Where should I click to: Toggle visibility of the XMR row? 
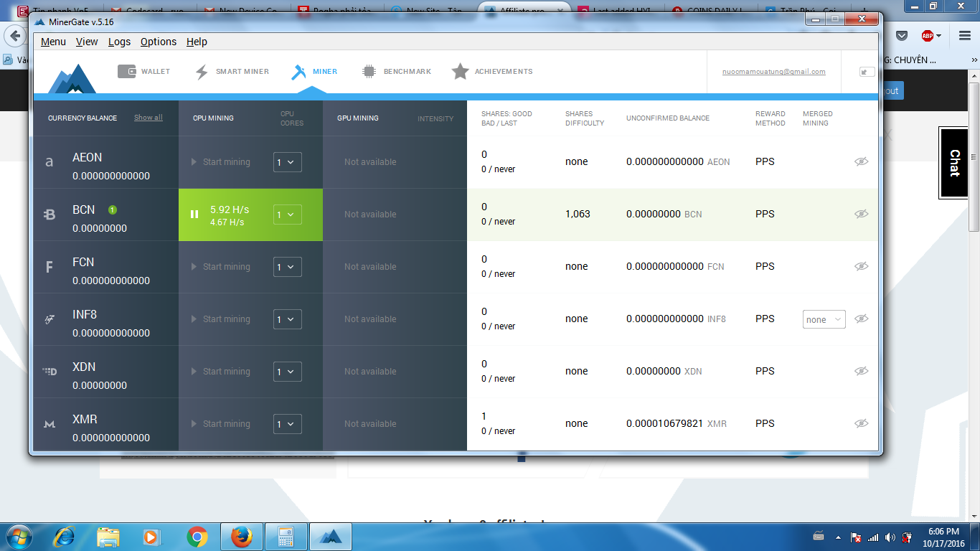(x=861, y=424)
